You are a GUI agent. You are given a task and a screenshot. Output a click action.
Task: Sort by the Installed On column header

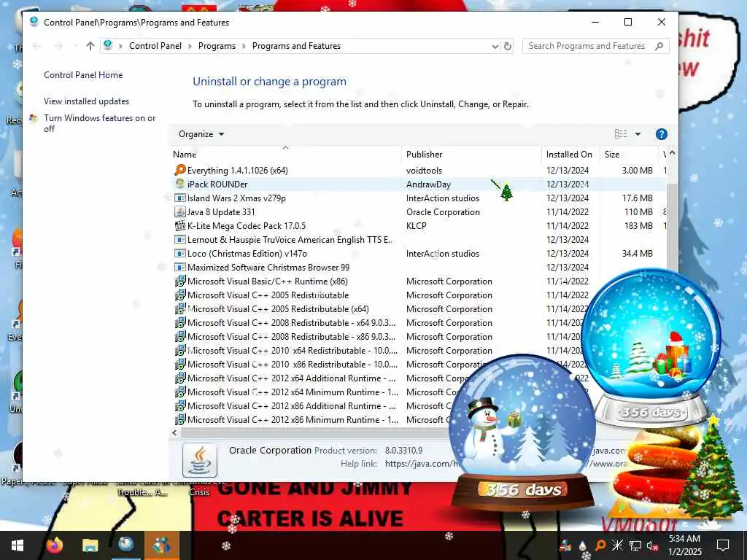tap(570, 155)
